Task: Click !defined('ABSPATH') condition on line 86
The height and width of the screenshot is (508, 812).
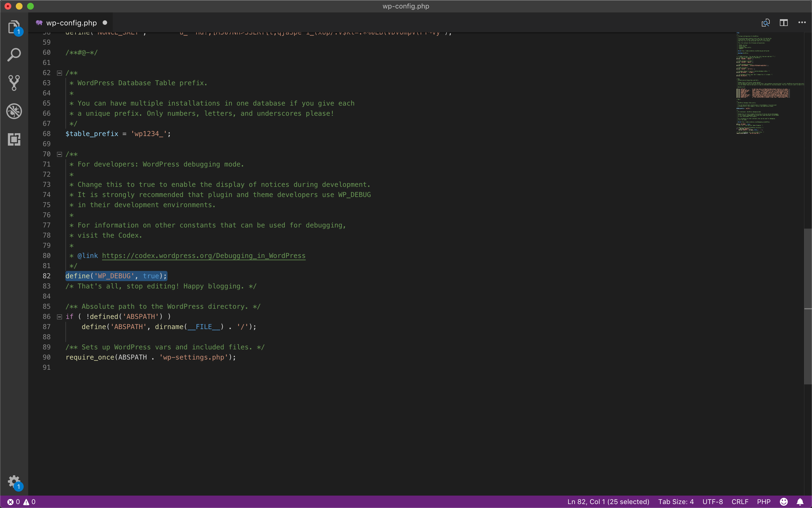Action: [124, 316]
